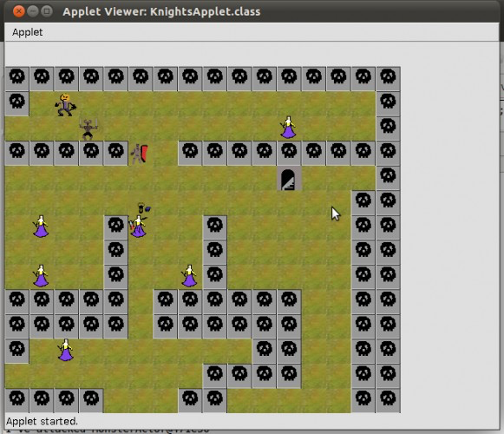Maximize the Applet Viewer window
Viewport: 504px width, 434px height.
(x=47, y=11)
